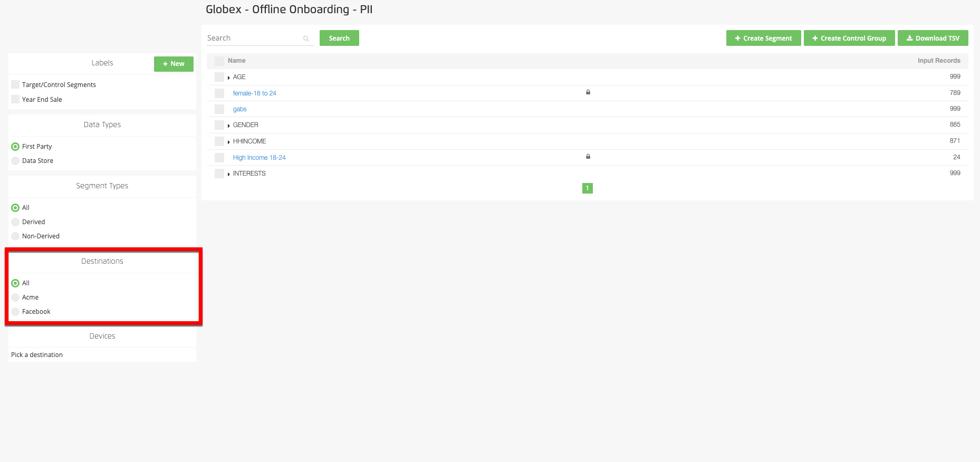Expand the HHINCOME segment group

229,142
